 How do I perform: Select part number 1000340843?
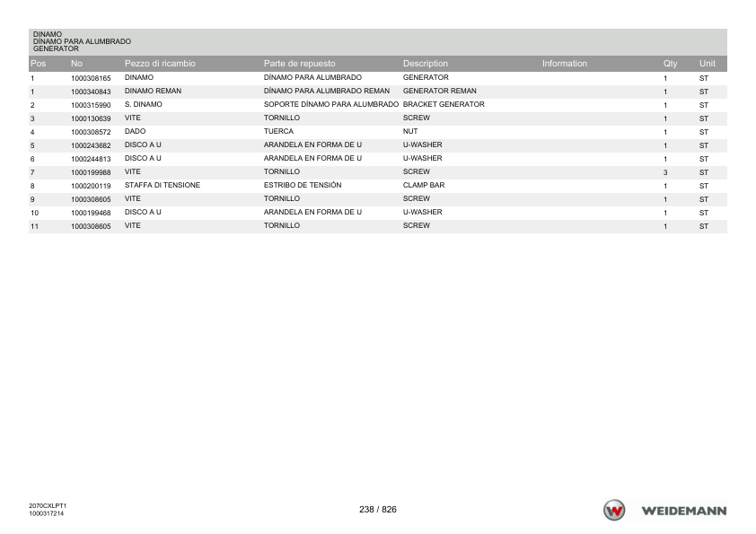[x=91, y=92]
